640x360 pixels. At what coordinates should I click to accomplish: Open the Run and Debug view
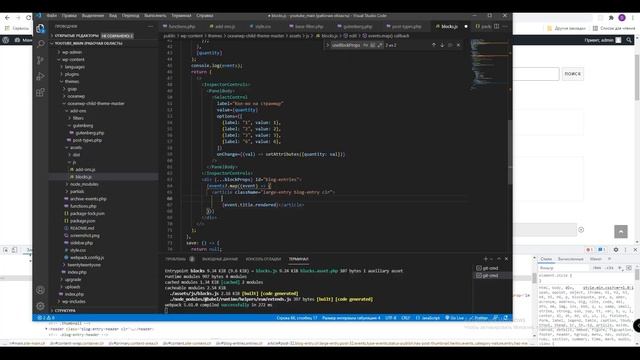[40, 76]
